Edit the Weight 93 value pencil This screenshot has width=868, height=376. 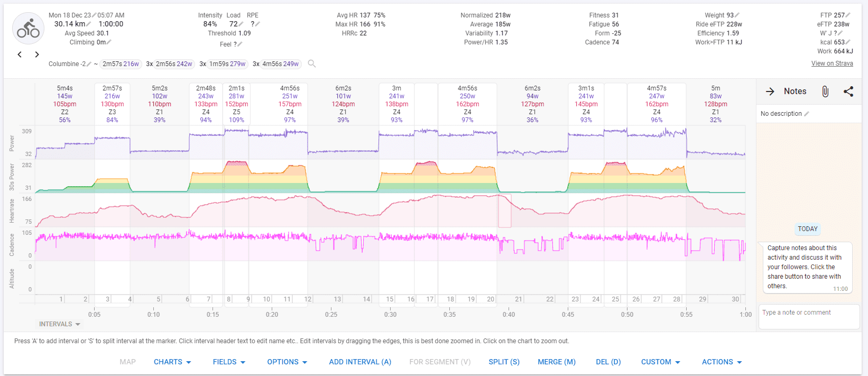[737, 15]
